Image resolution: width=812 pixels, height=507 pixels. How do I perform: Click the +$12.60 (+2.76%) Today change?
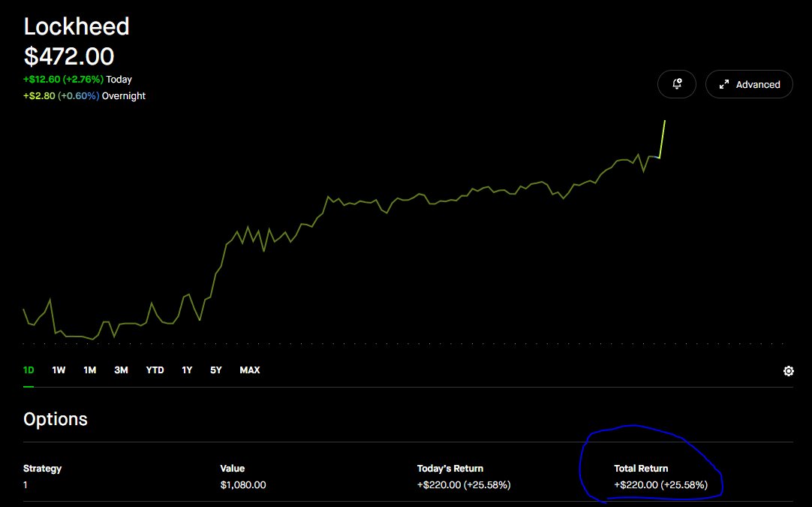click(78, 80)
